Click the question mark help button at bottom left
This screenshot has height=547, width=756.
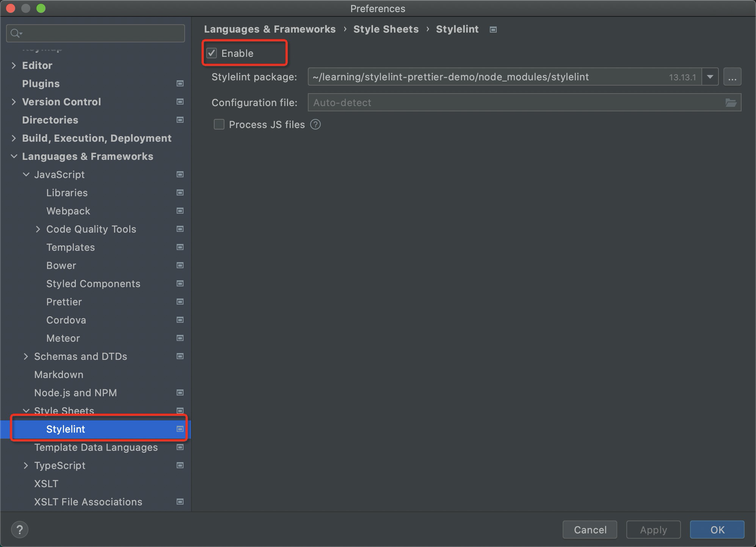(20, 530)
